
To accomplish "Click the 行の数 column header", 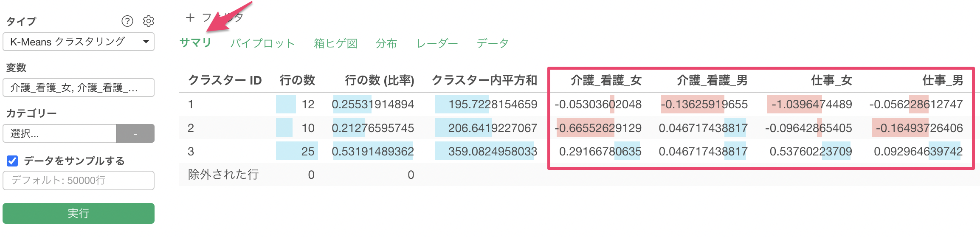I will click(x=297, y=80).
